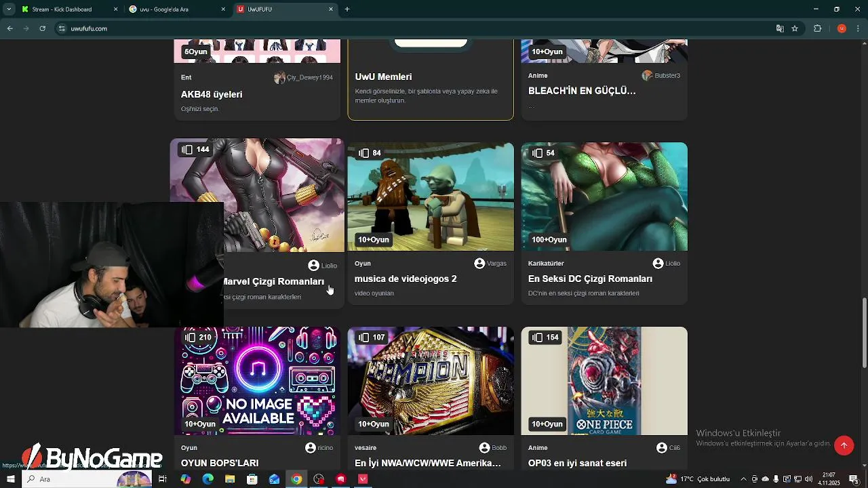868x488 pixels.
Task: Click the 144 items count badge
Action: point(196,149)
